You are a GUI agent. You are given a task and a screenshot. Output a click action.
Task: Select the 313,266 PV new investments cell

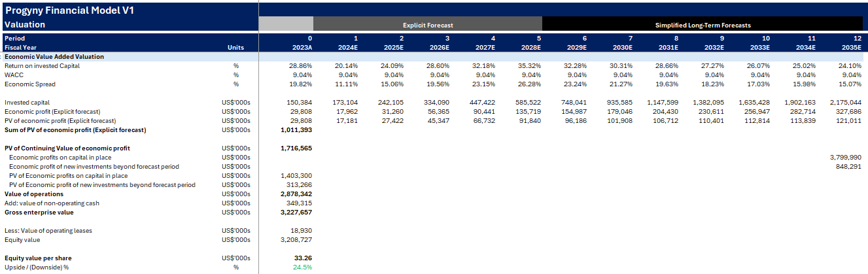point(300,185)
